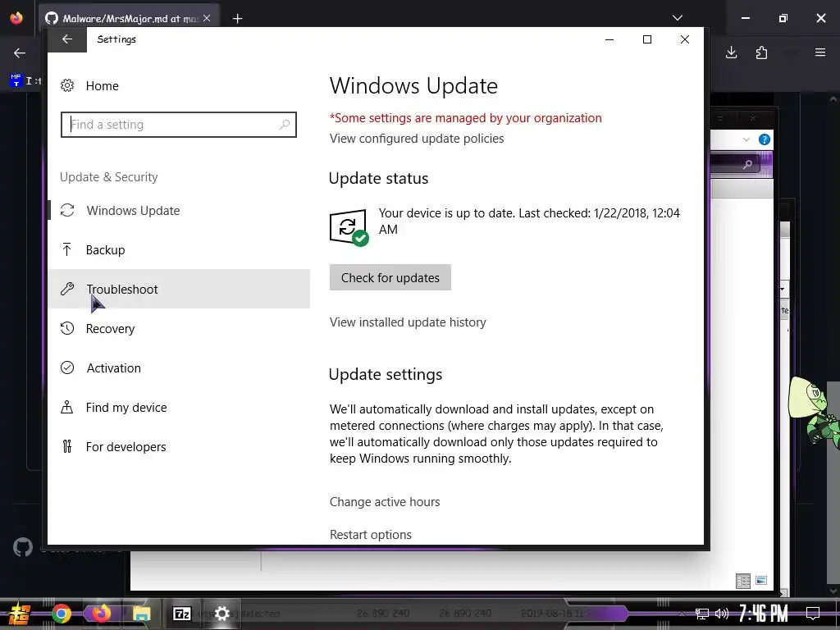Screen dimensions: 840x630
Task: Click the MFT bookmark icon in Firefox
Action: [16, 80]
